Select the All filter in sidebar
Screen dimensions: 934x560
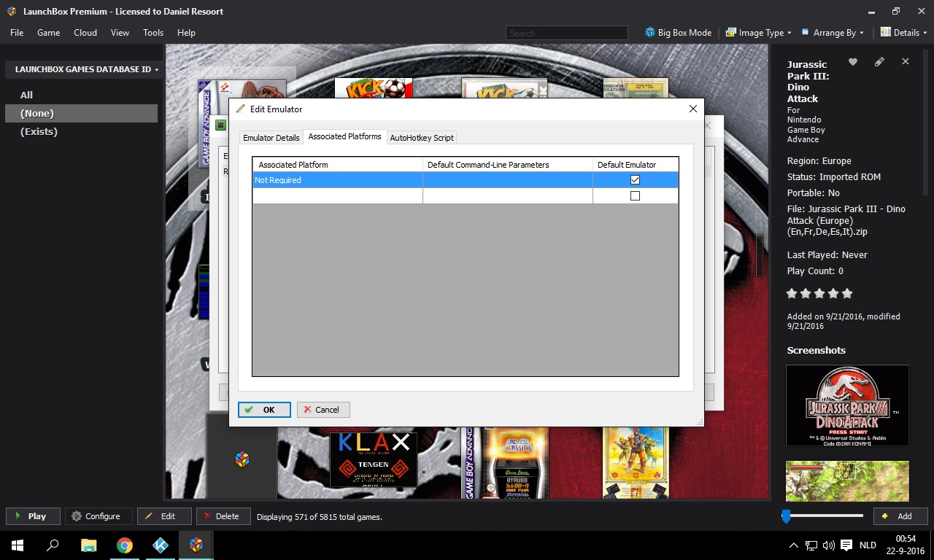tap(81, 95)
